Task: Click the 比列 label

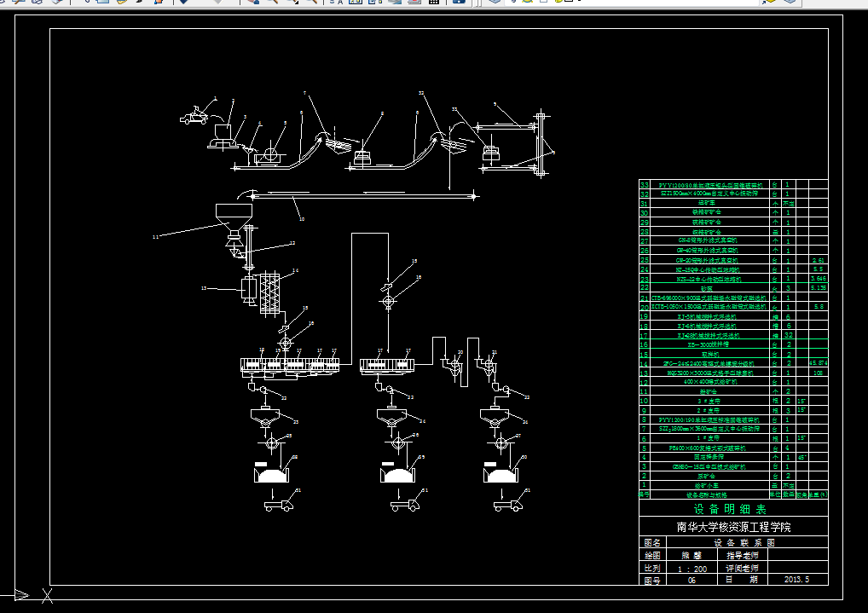Action: tap(652, 568)
